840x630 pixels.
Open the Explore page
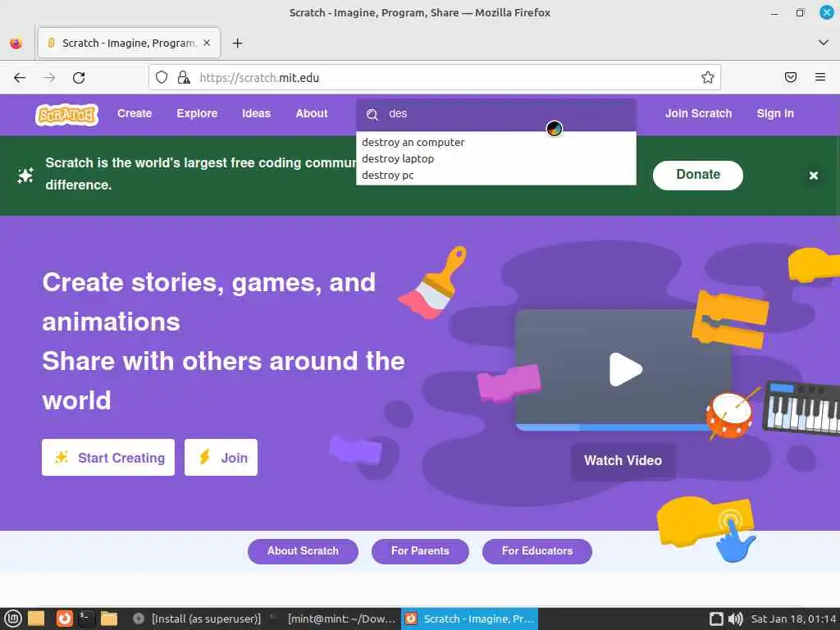pyautogui.click(x=197, y=113)
